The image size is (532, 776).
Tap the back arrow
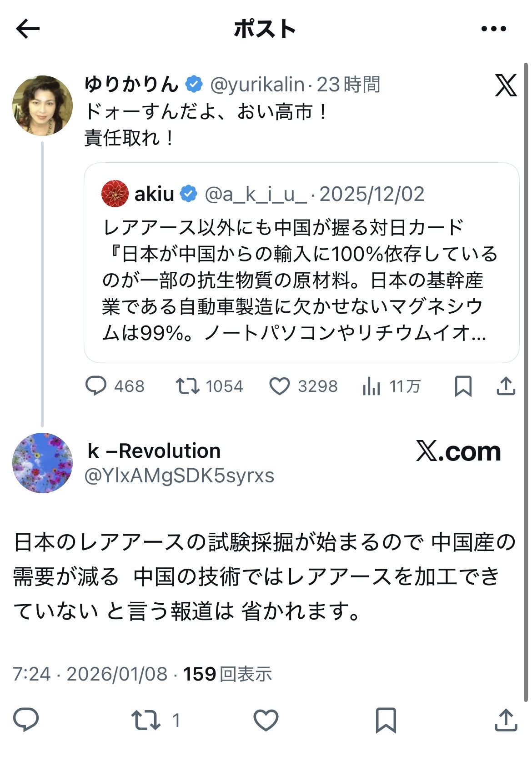[28, 29]
